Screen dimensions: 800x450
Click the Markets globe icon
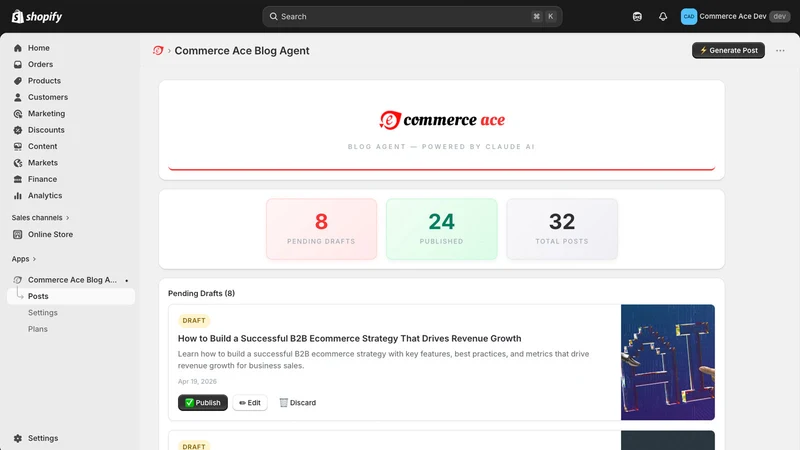click(18, 163)
